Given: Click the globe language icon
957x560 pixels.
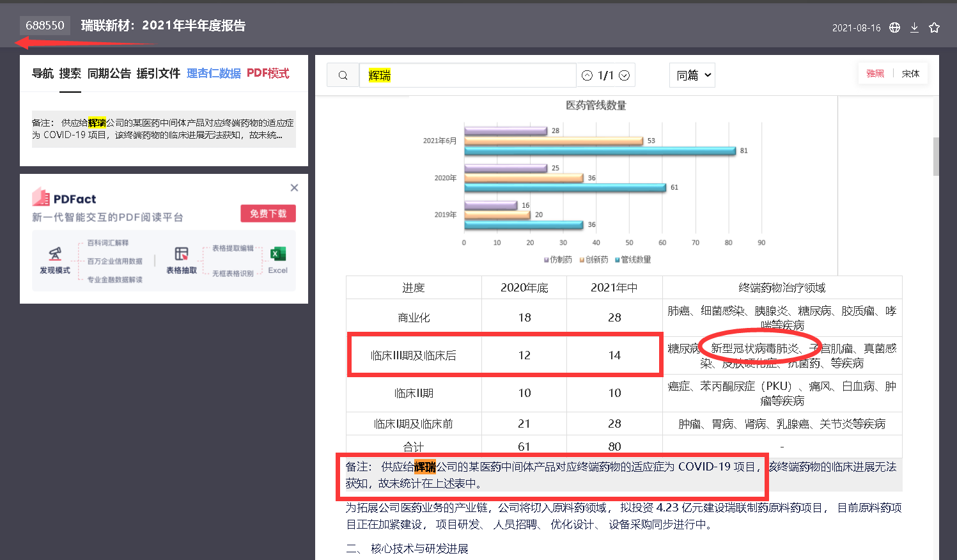Looking at the screenshot, I should (x=895, y=27).
